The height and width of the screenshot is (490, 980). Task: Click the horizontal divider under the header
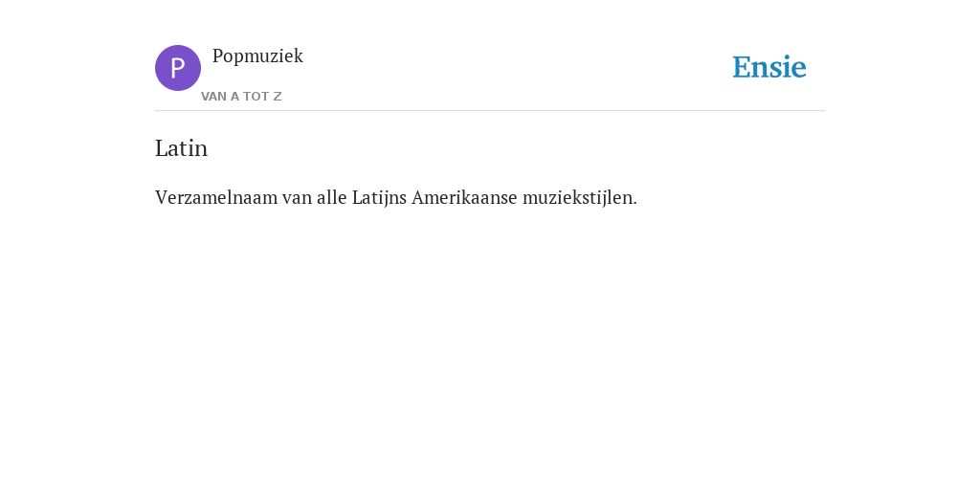click(490, 111)
